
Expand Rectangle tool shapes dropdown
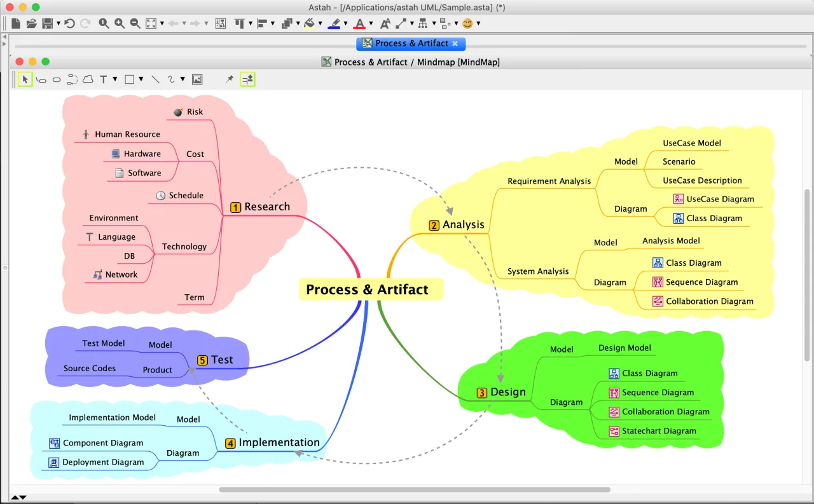pos(141,79)
